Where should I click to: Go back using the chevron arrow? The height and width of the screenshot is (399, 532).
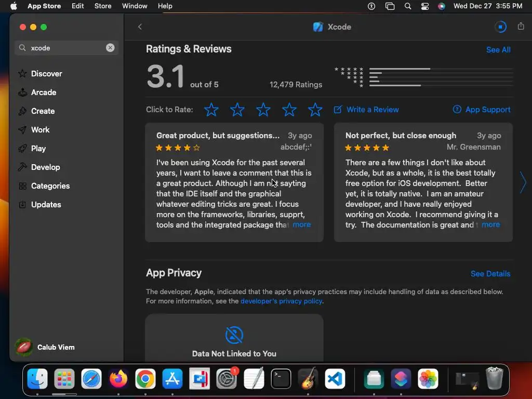coord(140,27)
